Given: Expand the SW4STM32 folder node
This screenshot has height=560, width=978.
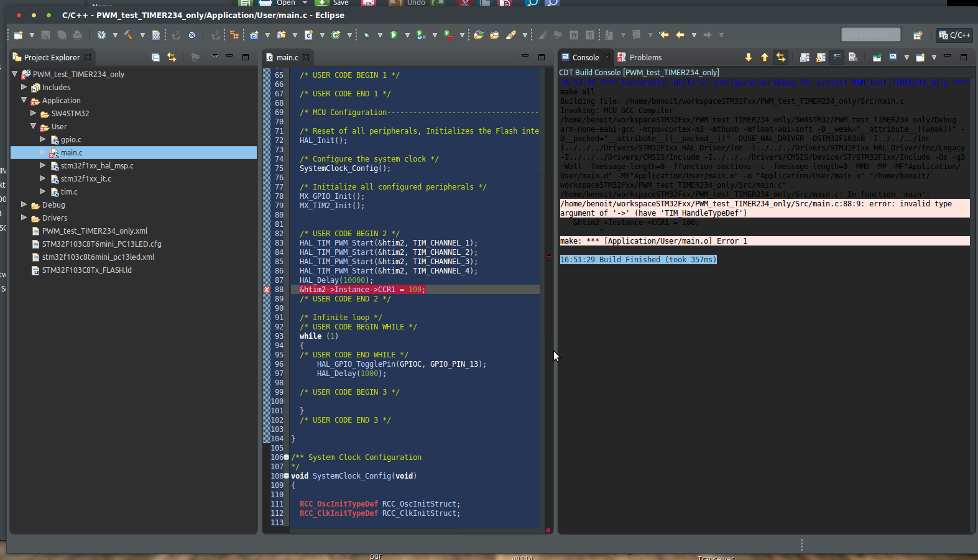Looking at the screenshot, I should [x=34, y=113].
